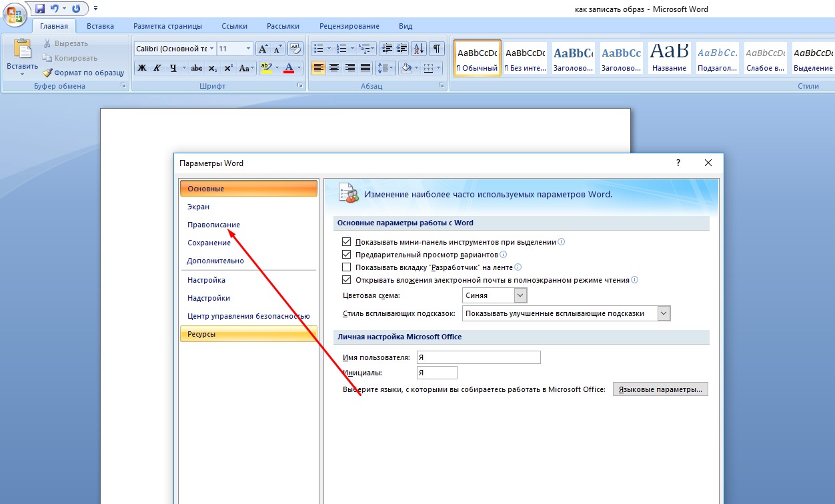This screenshot has height=504, width=835.
Task: Apply yellow text highlight color
Action: (x=265, y=68)
